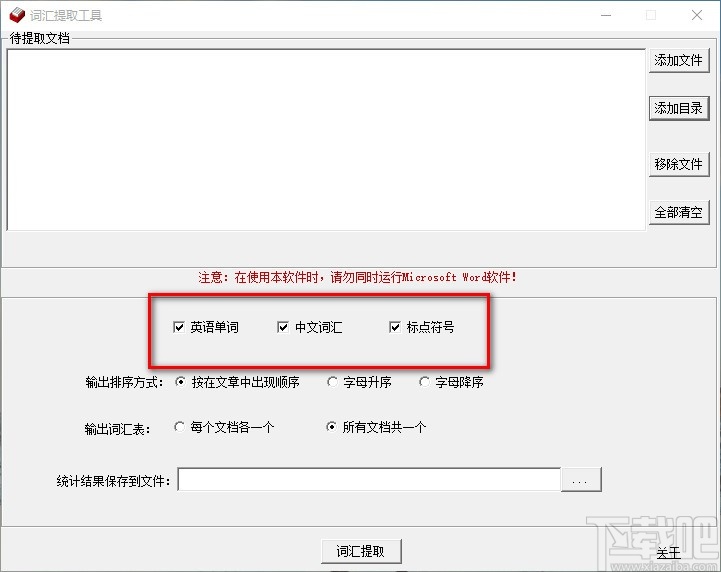Viewport: 721px width, 572px height.
Task: Minimize the 词汇提取工具 window
Action: pyautogui.click(x=606, y=15)
